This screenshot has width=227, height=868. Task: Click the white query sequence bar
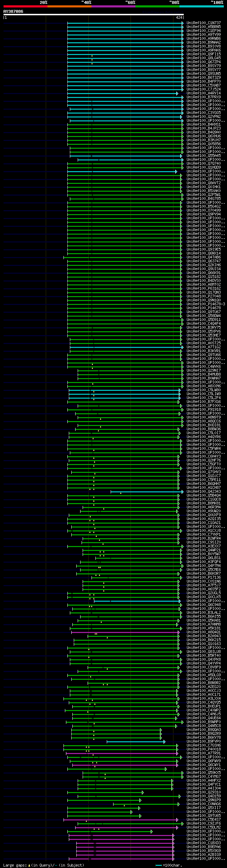(x=94, y=15)
